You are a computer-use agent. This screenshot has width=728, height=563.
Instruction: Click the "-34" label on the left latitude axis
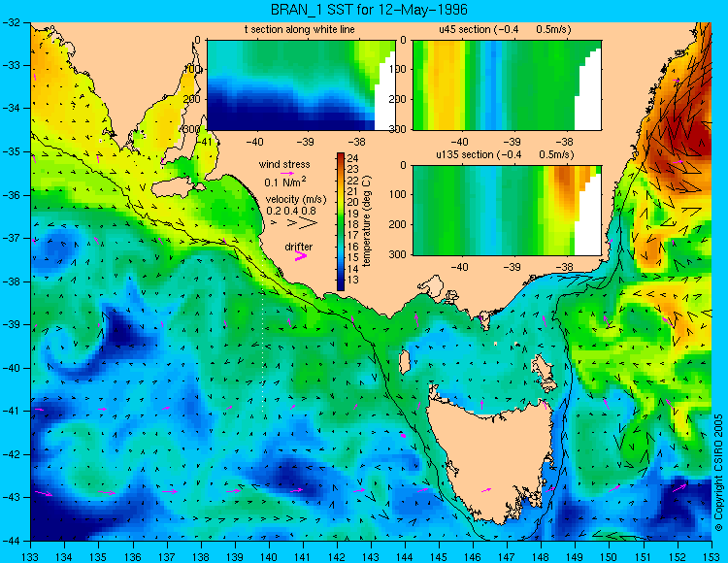[14, 108]
